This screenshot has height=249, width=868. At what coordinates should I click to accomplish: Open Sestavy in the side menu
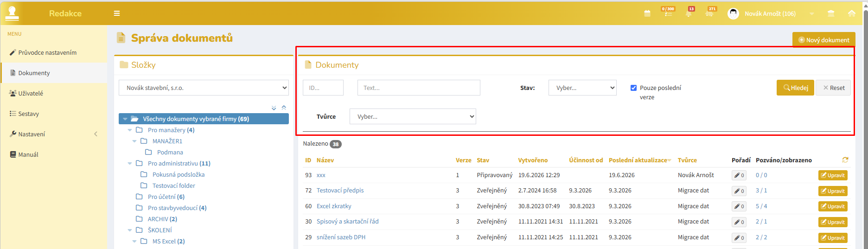54,114
